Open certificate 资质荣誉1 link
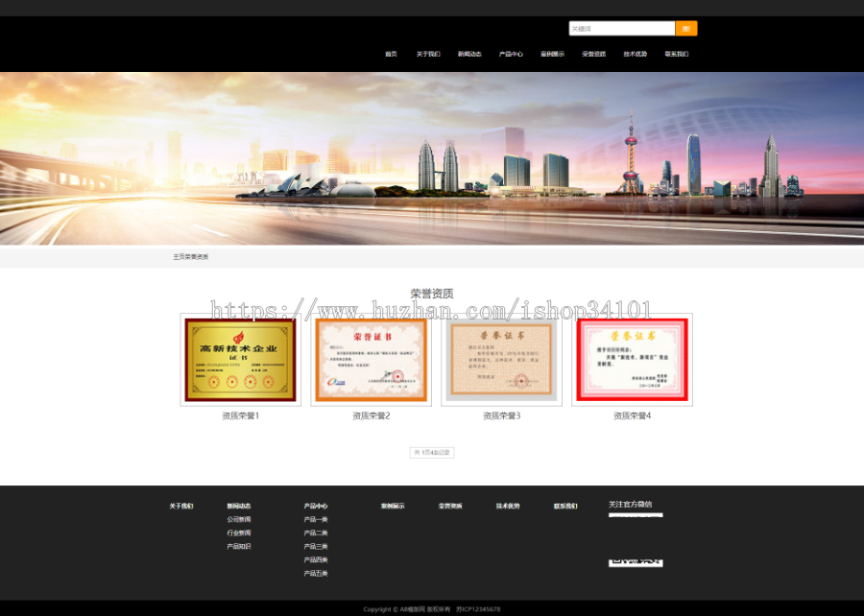The height and width of the screenshot is (616, 864). (240, 415)
